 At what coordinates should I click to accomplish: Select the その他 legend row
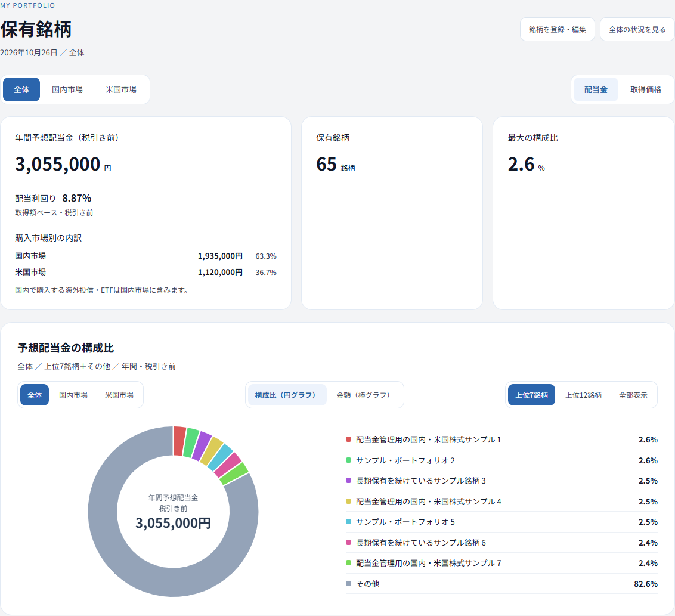point(501,584)
